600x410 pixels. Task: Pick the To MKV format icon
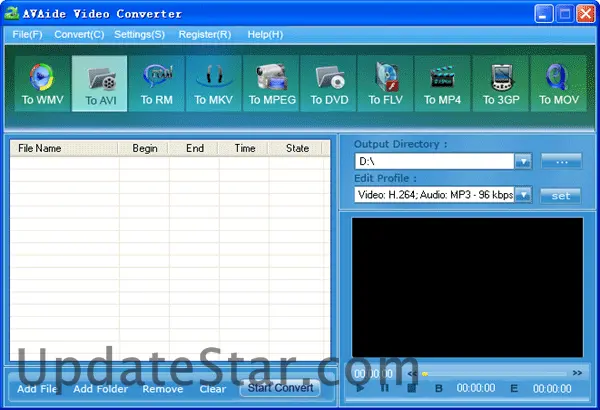point(214,83)
